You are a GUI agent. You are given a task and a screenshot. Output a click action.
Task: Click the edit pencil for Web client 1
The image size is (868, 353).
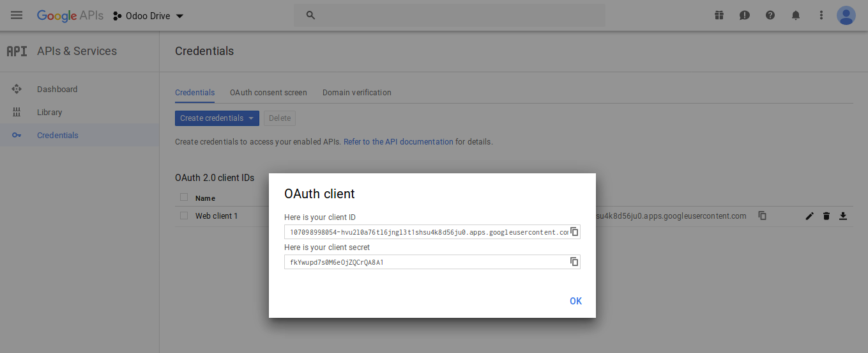809,216
